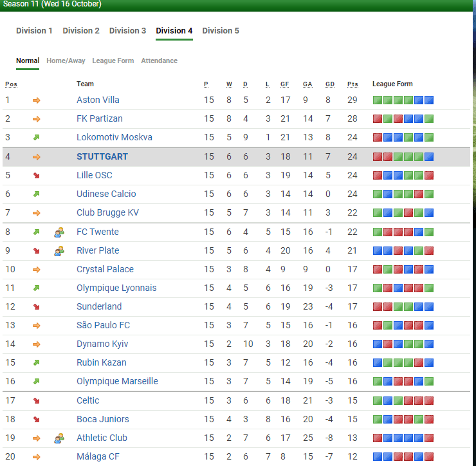Open the Division 5 tab
476x466 pixels.
coord(221,31)
